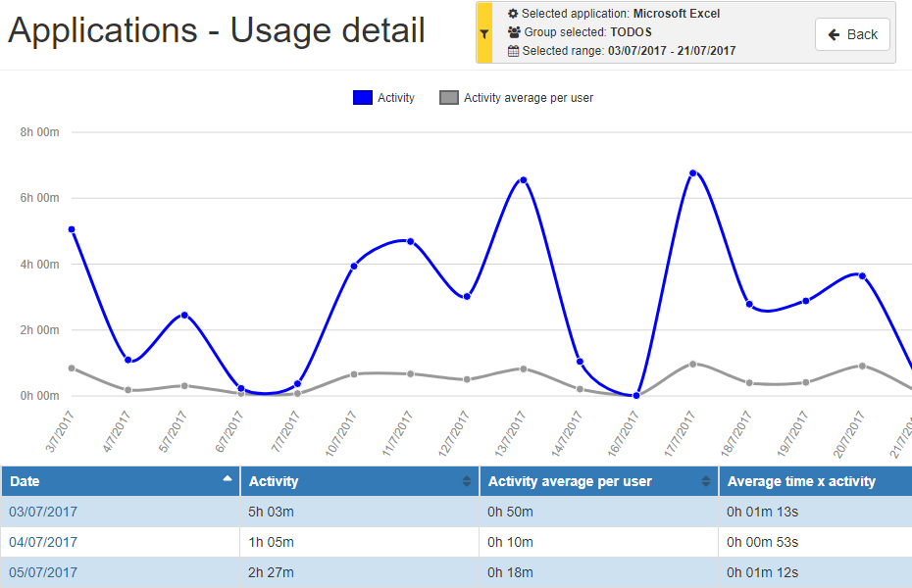
Task: Click the gray average legend swatch
Action: click(449, 98)
